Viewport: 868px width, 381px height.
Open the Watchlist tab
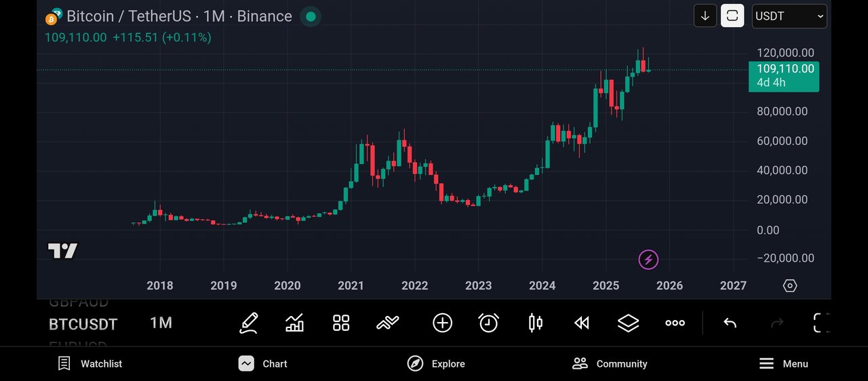pyautogui.click(x=90, y=364)
